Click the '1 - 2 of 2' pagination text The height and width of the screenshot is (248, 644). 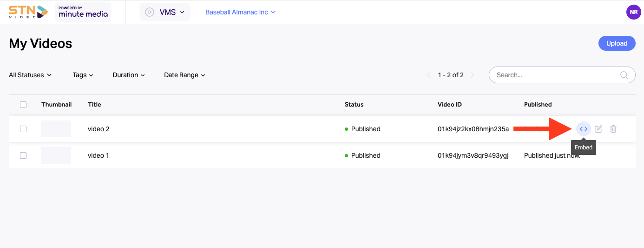click(451, 75)
